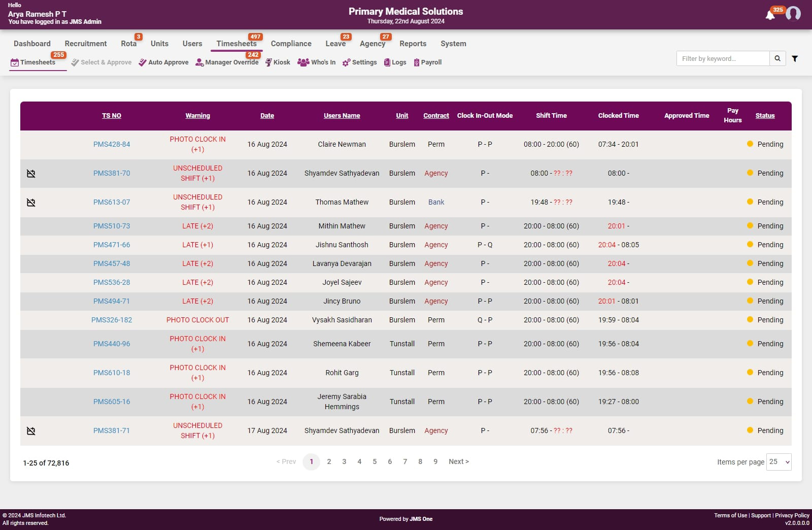Sort the table by Status column
Viewport: 812px width, 530px height.
pyautogui.click(x=765, y=116)
